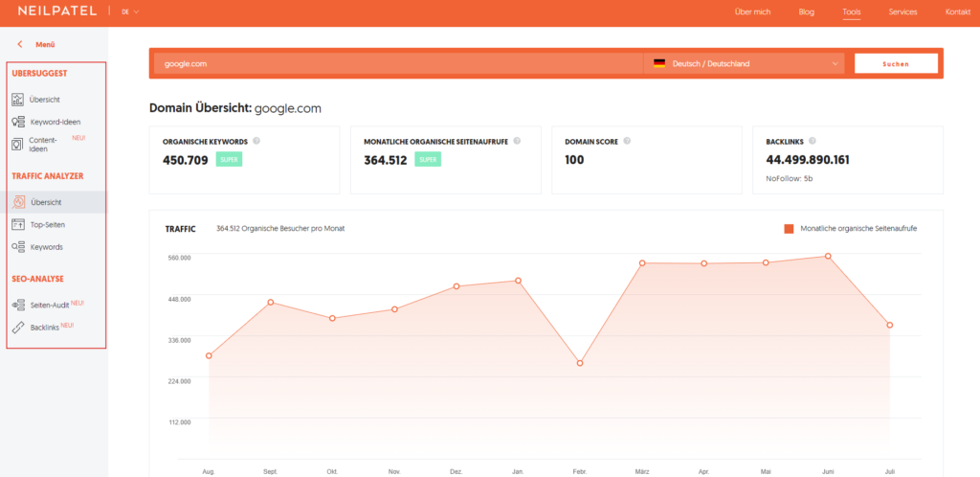
Task: Open Content-Ideen in sidebar
Action: 43,145
